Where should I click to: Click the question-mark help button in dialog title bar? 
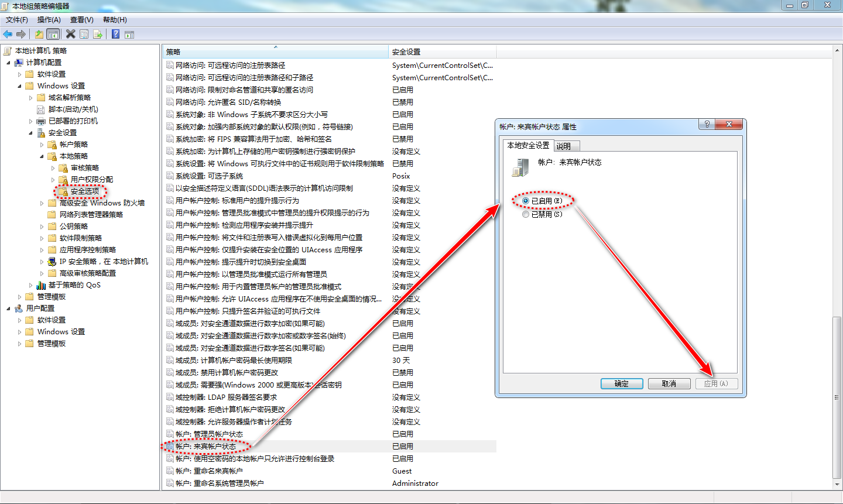707,124
